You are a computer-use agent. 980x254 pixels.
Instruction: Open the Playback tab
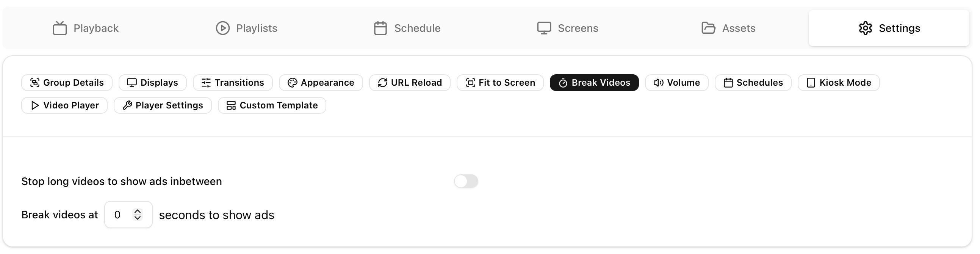click(x=86, y=28)
